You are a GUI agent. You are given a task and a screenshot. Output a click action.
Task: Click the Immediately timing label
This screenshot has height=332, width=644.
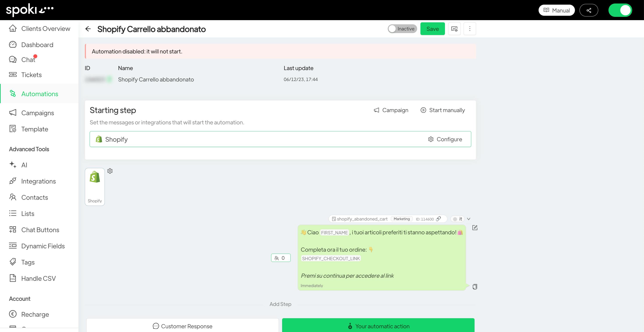click(x=312, y=286)
